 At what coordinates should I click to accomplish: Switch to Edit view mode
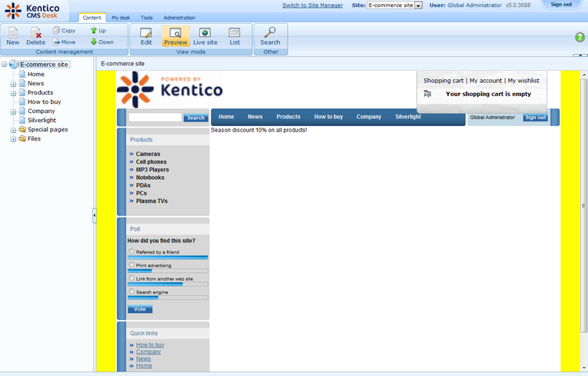tap(146, 36)
